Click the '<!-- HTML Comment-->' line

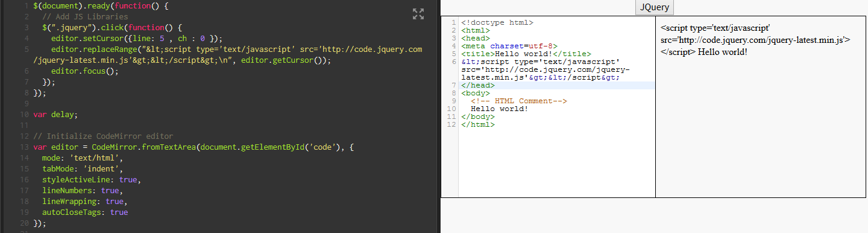pos(519,101)
